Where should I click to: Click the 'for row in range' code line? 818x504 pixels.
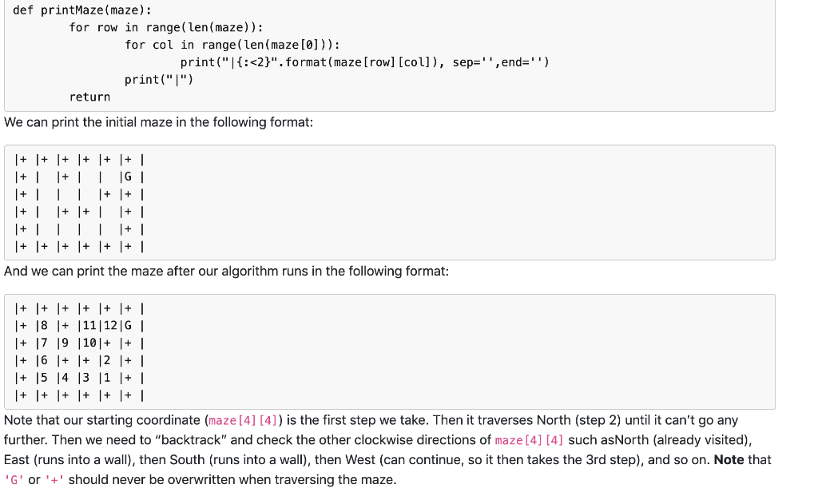[x=166, y=28]
